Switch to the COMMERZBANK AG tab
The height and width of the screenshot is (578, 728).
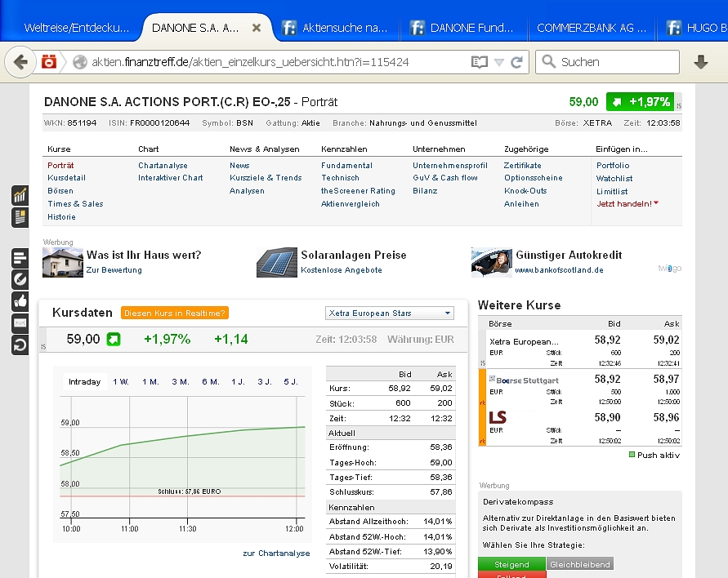[x=592, y=28]
